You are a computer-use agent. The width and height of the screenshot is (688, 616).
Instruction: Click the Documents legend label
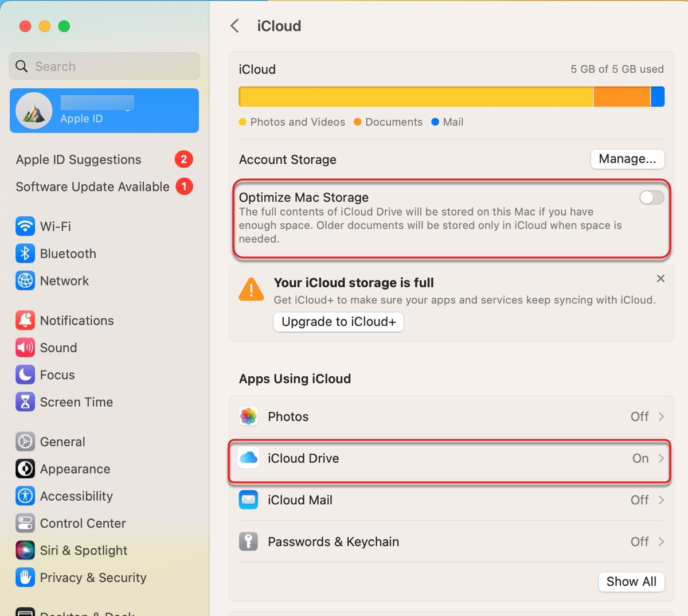(x=394, y=122)
